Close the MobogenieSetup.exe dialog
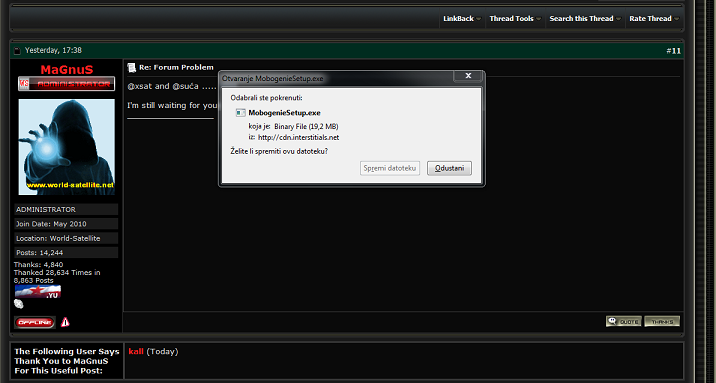 tap(468, 76)
